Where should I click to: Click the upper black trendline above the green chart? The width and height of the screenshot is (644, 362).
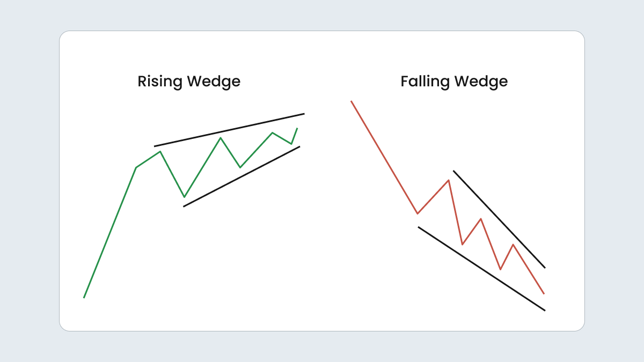[229, 130]
